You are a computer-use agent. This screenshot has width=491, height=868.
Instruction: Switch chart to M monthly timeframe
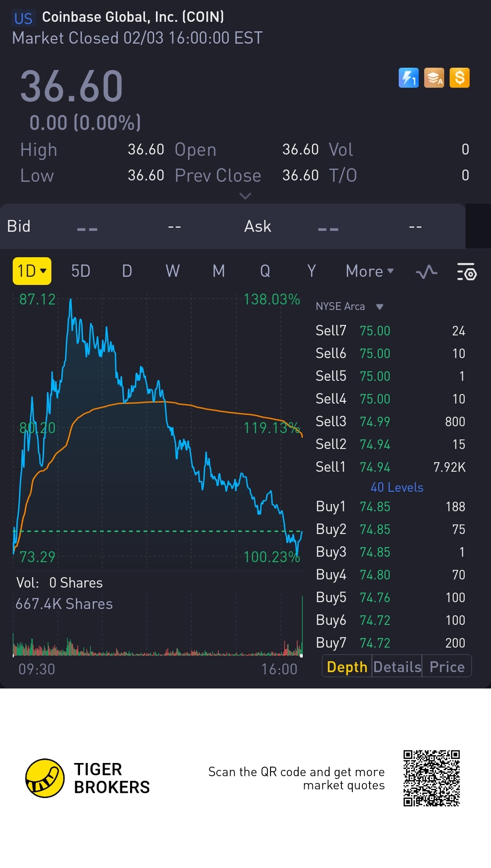[219, 271]
